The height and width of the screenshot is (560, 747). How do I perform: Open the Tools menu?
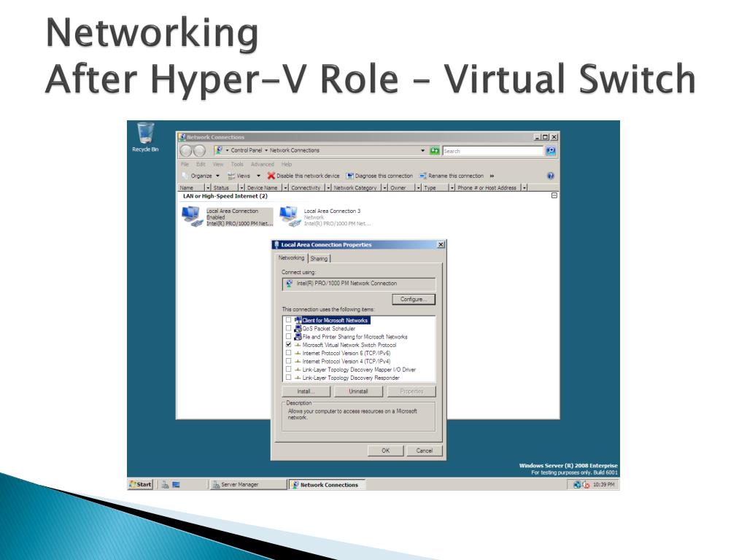point(237,164)
